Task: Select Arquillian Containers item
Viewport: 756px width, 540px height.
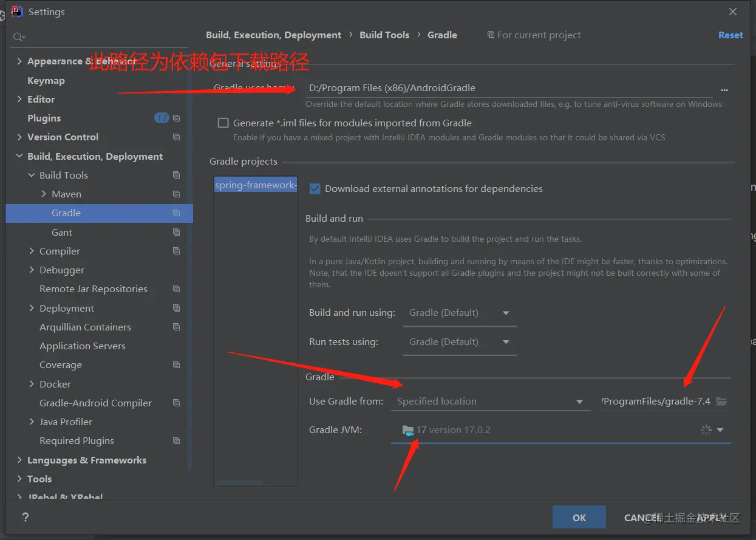Action: 86,327
